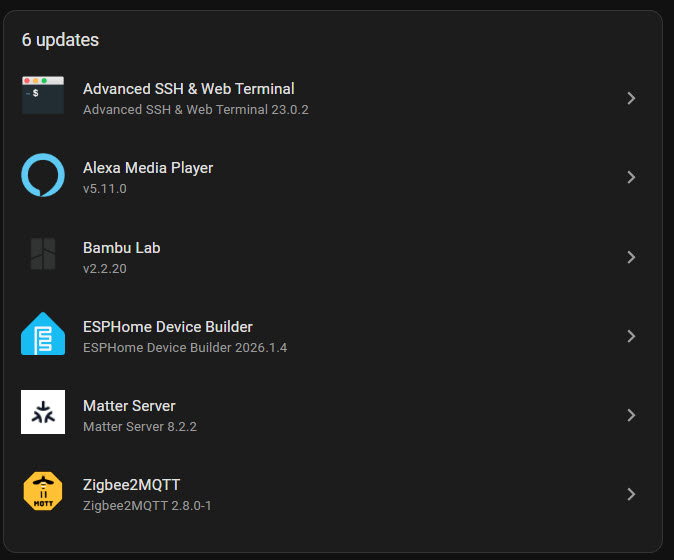Screen dimensions: 674x560
Task: Click the v2.2.20 version text
Action: [104, 269]
